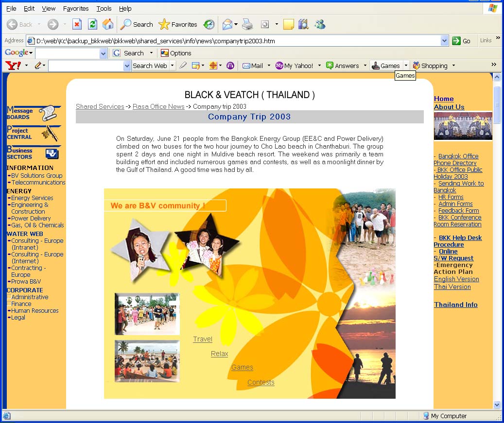Expand the My Yahoo! dropdown arrow
The height and width of the screenshot is (423, 504).
[319, 66]
